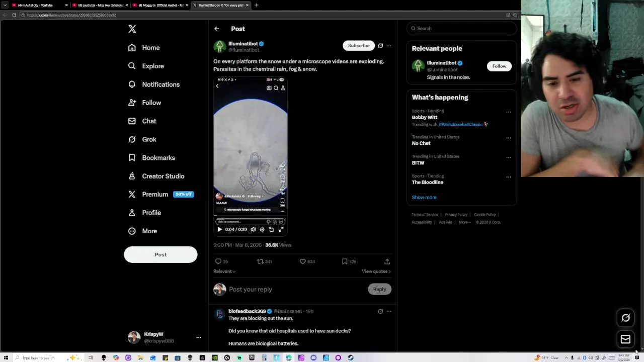Click the X Search field

click(x=462, y=29)
